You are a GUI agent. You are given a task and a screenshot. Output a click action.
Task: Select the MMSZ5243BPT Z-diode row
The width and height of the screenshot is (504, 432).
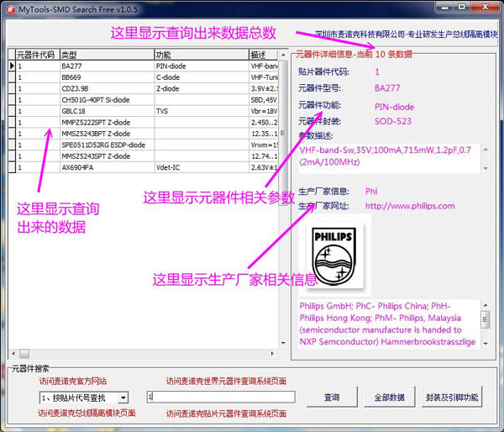pos(143,134)
